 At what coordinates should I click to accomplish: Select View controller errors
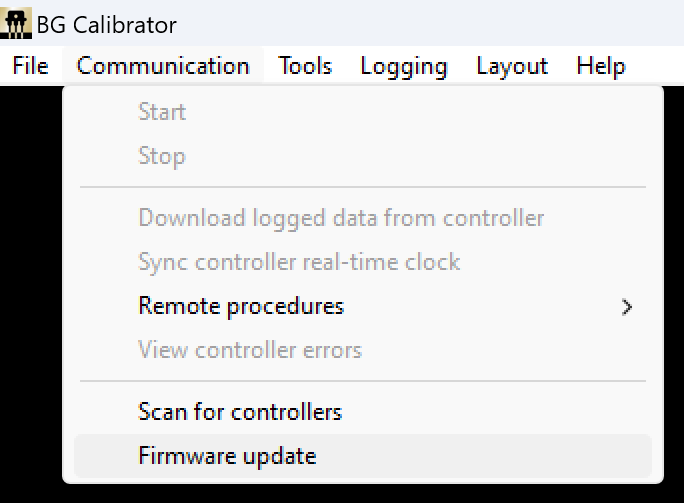250,350
